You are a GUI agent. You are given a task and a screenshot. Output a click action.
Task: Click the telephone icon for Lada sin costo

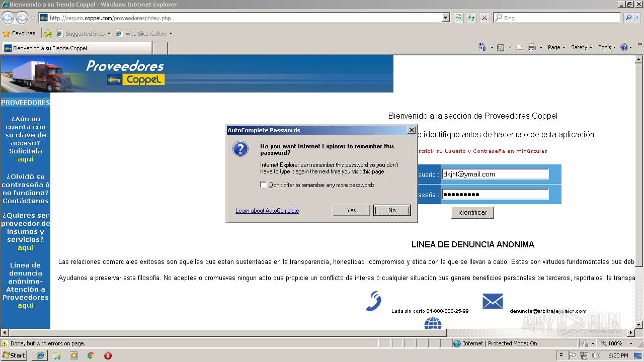(374, 301)
